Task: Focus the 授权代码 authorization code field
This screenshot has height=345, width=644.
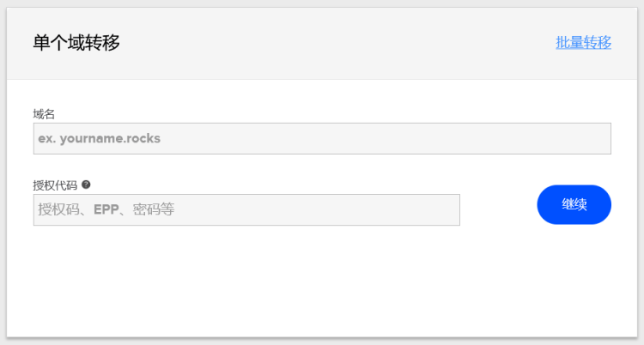Action: pos(246,210)
